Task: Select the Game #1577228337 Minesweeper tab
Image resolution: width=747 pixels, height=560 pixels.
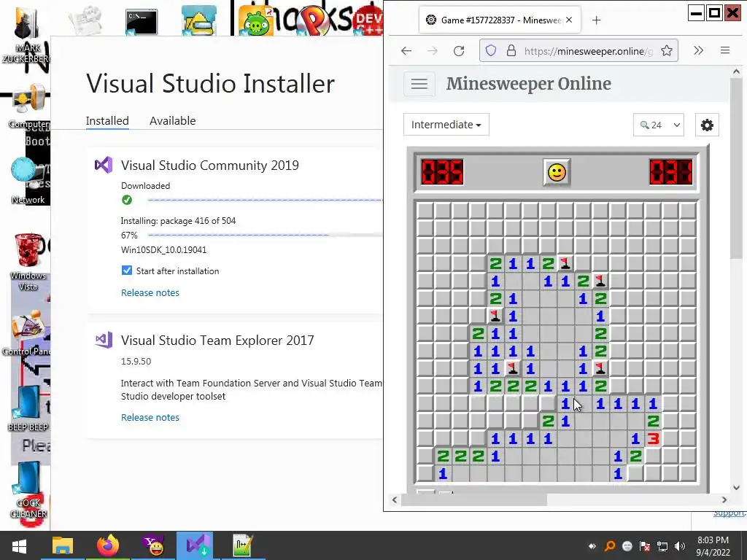Action: click(x=500, y=20)
